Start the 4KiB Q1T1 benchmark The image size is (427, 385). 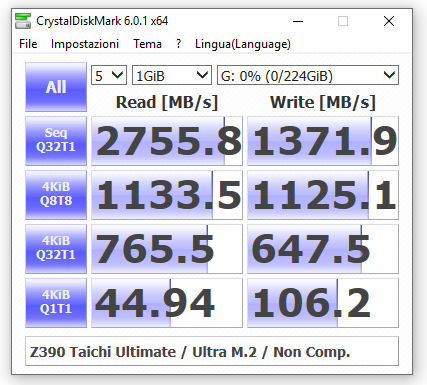(x=56, y=303)
